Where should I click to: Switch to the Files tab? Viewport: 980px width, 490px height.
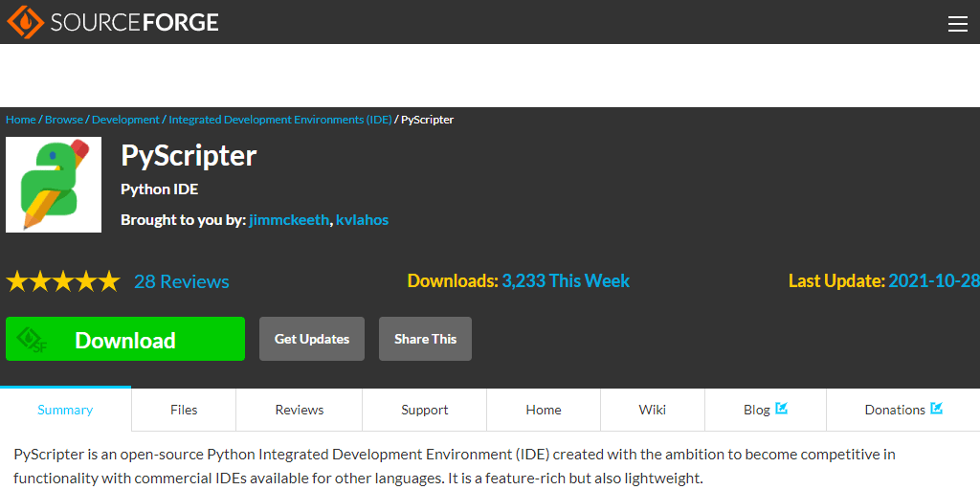tap(184, 410)
